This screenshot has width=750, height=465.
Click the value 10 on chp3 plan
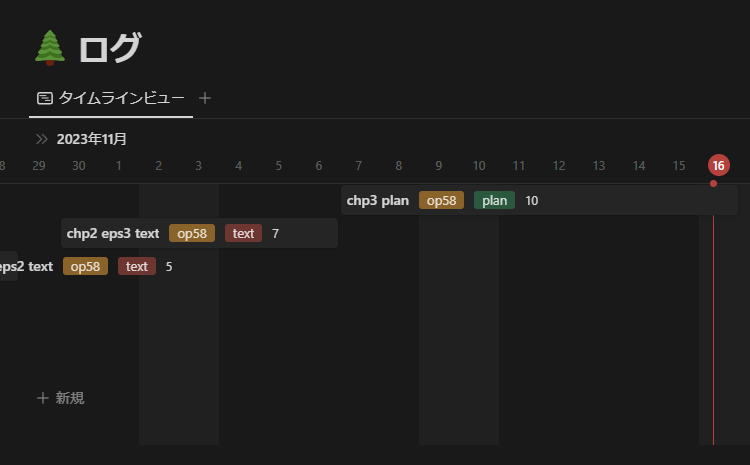pyautogui.click(x=531, y=200)
